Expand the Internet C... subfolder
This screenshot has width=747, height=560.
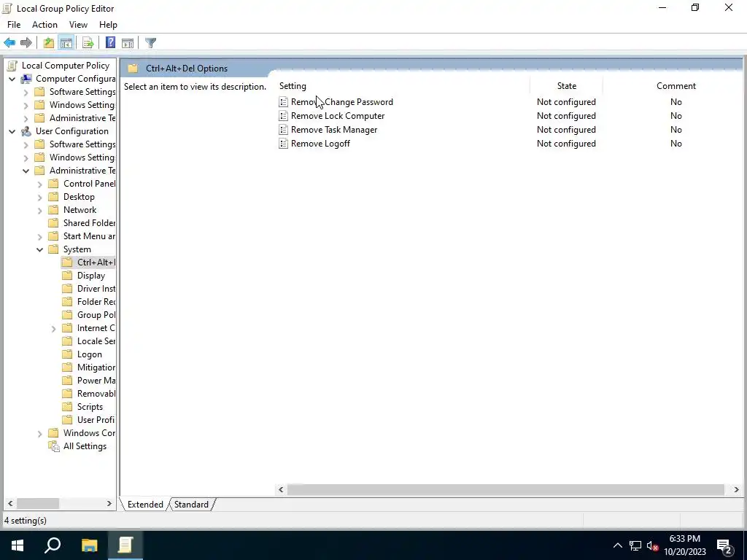click(x=54, y=329)
